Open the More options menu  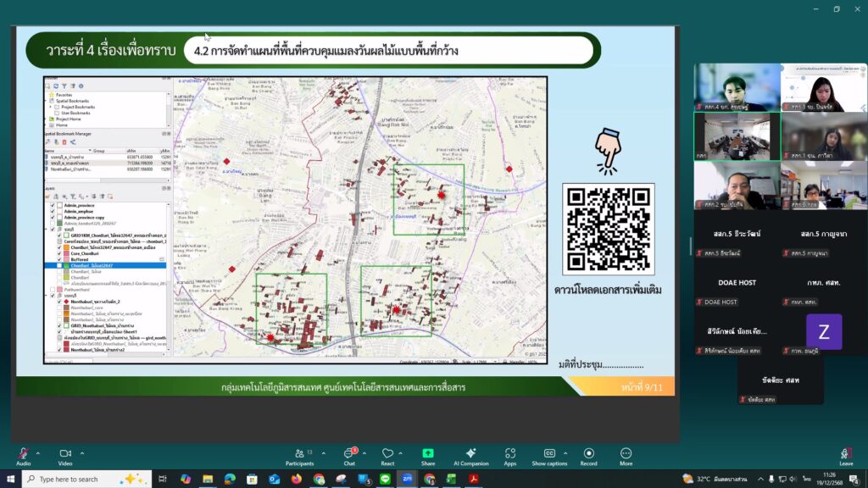point(626,453)
